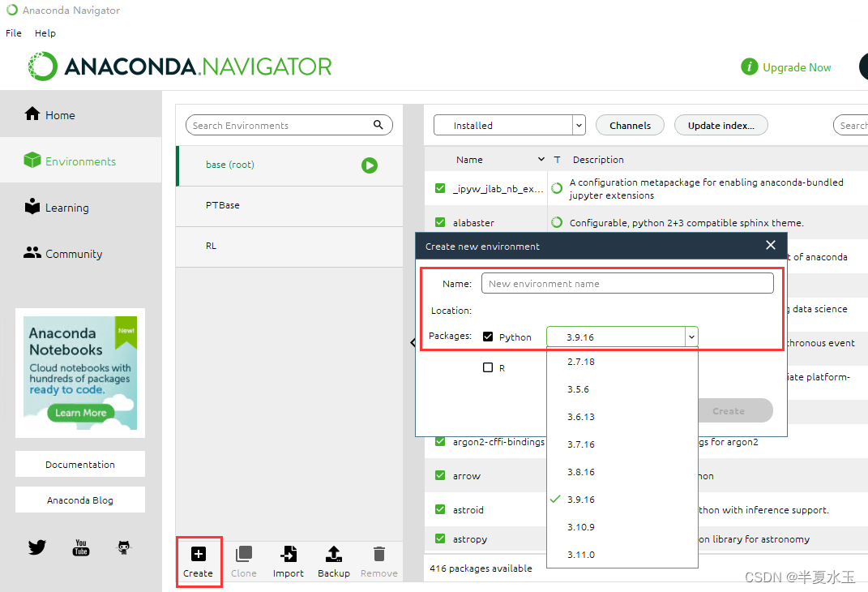Click the Anaconda Notebooks ad banner
Image resolution: width=868 pixels, height=592 pixels.
(80, 373)
